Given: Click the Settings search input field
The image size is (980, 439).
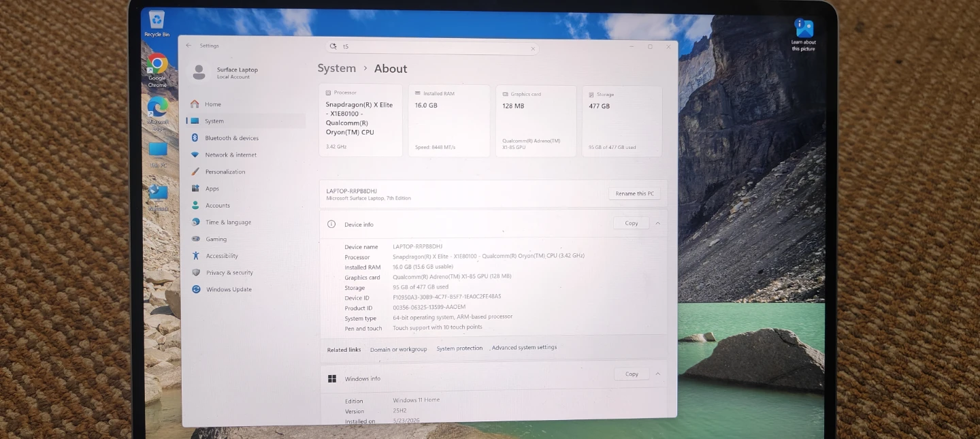Looking at the screenshot, I should [432, 48].
